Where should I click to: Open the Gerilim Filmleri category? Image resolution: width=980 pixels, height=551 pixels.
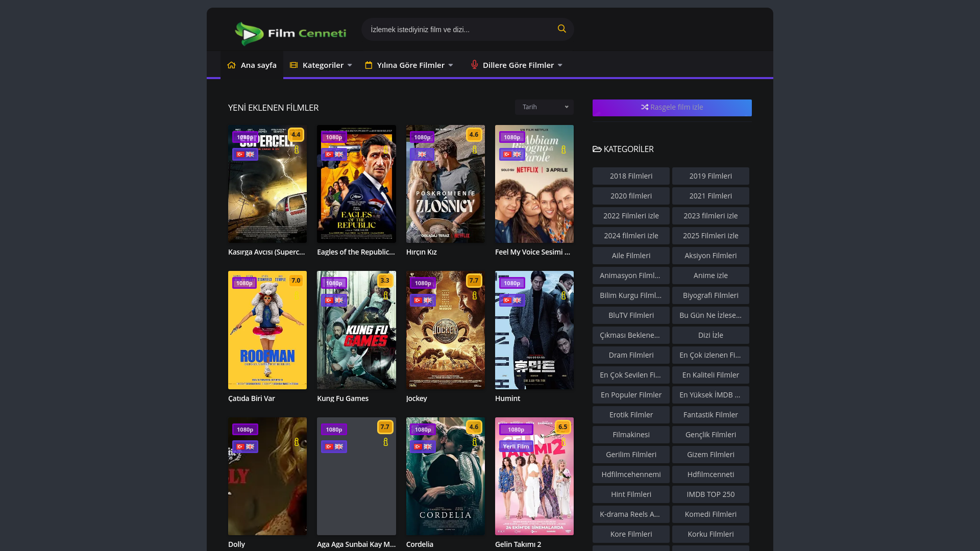point(631,455)
